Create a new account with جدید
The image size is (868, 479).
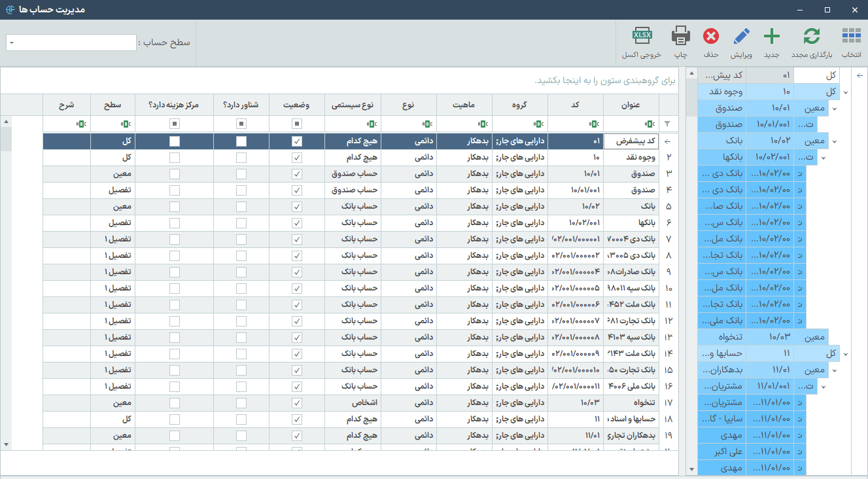coord(772,43)
